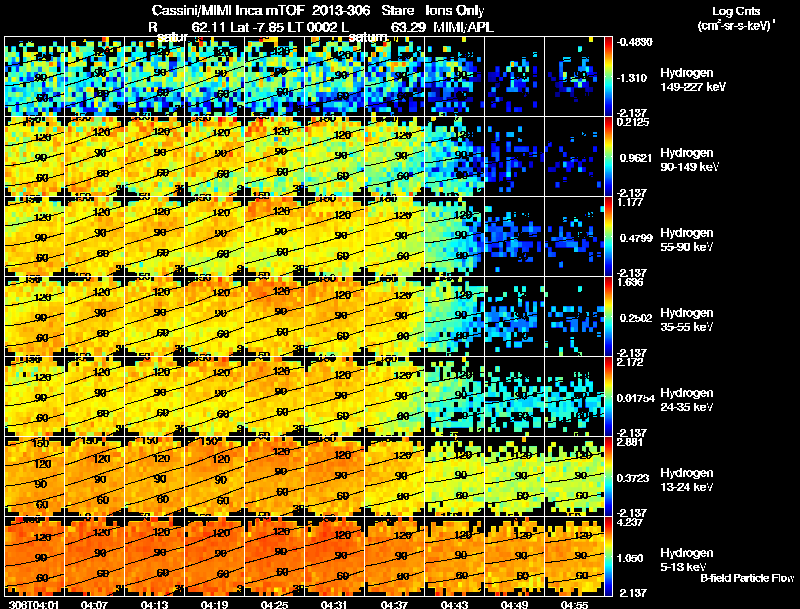Select the 04:01 panel in 5-13 keV row
This screenshot has width=800, height=609.
(34, 556)
